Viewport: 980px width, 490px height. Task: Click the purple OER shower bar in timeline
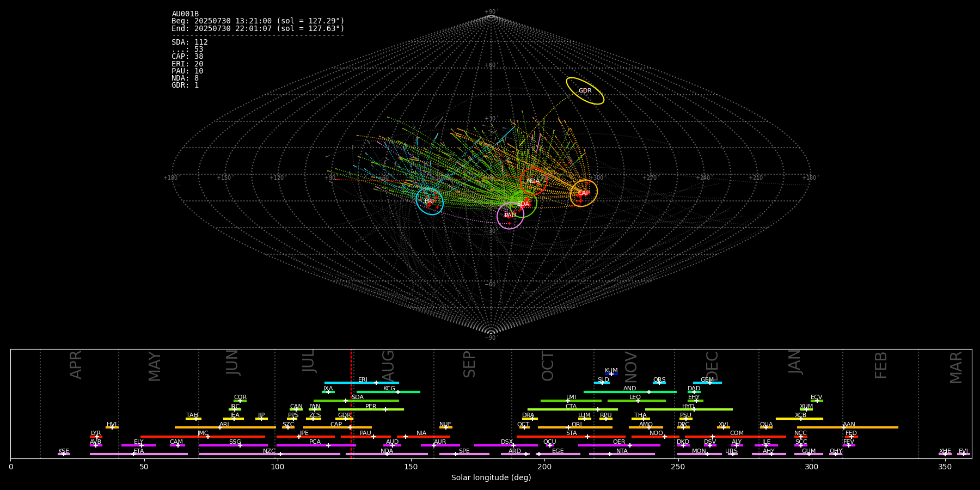[619, 445]
